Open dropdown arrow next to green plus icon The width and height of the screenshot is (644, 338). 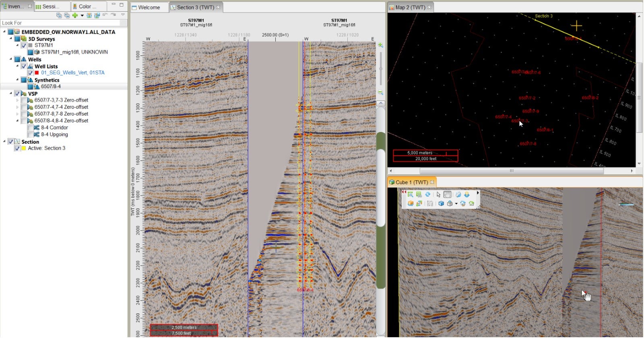[x=82, y=15]
